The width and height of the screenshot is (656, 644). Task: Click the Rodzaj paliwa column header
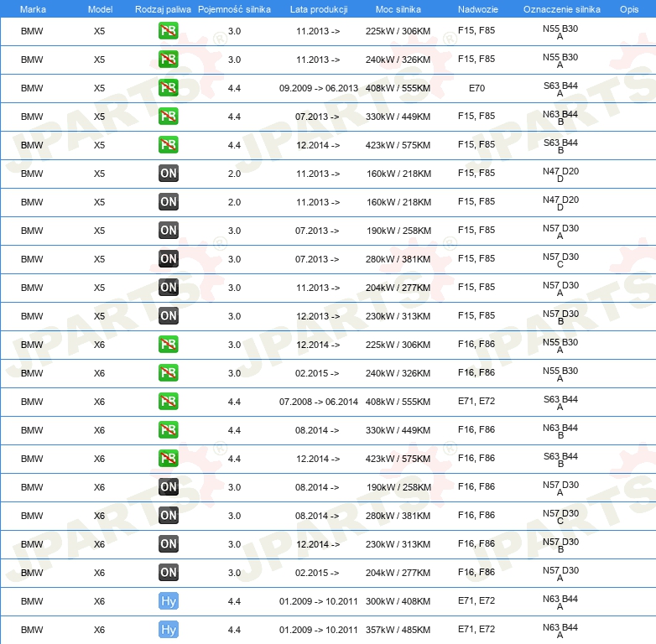[163, 9]
